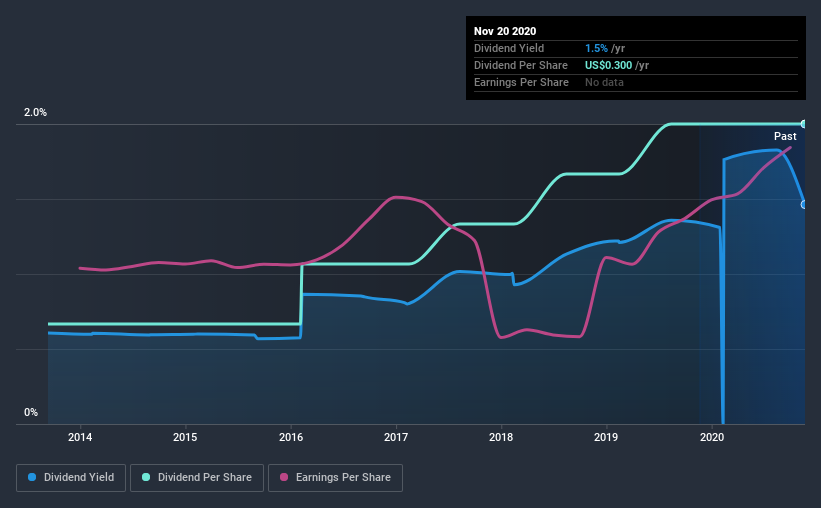Select the 2020 x-axis year label

pyautogui.click(x=712, y=437)
